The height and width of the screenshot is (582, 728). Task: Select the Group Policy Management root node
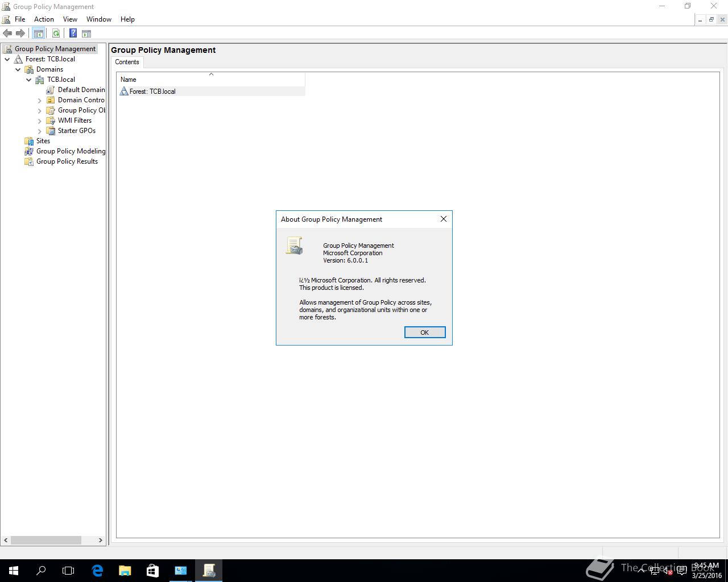tap(55, 49)
